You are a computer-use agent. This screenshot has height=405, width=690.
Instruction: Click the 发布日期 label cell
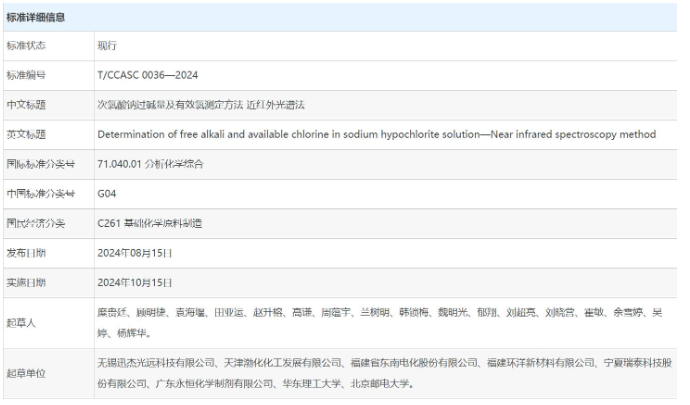point(26,252)
